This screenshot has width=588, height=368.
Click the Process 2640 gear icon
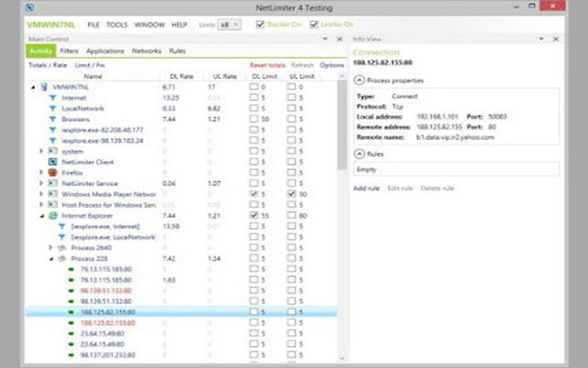(62, 247)
